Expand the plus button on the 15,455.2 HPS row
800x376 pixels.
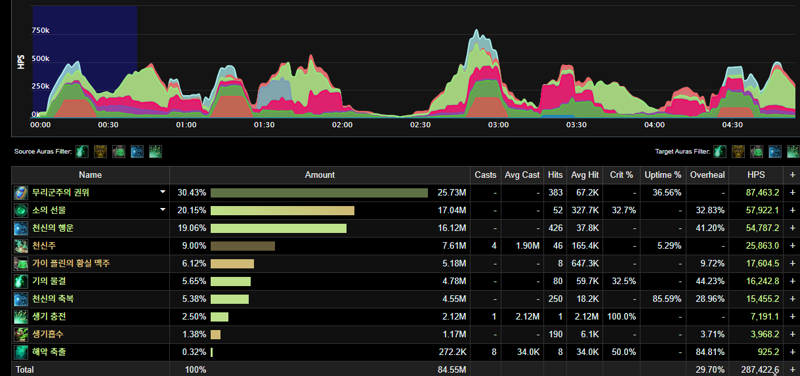pyautogui.click(x=792, y=299)
